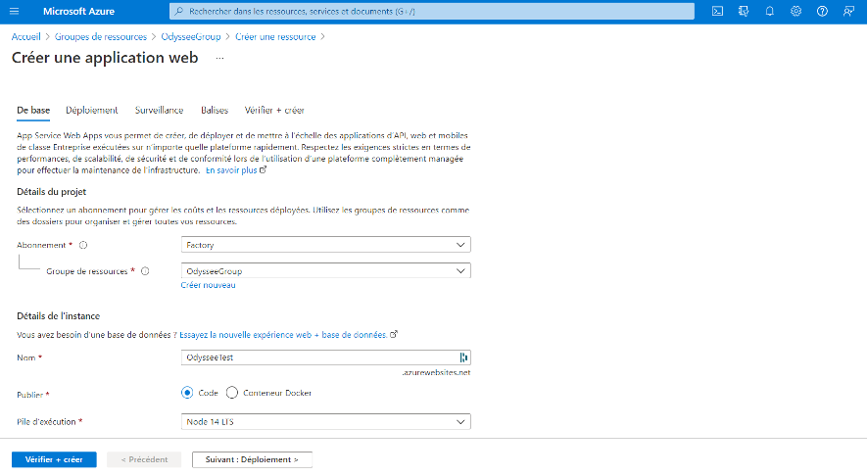Click the Détails du projet heading

(x=52, y=192)
